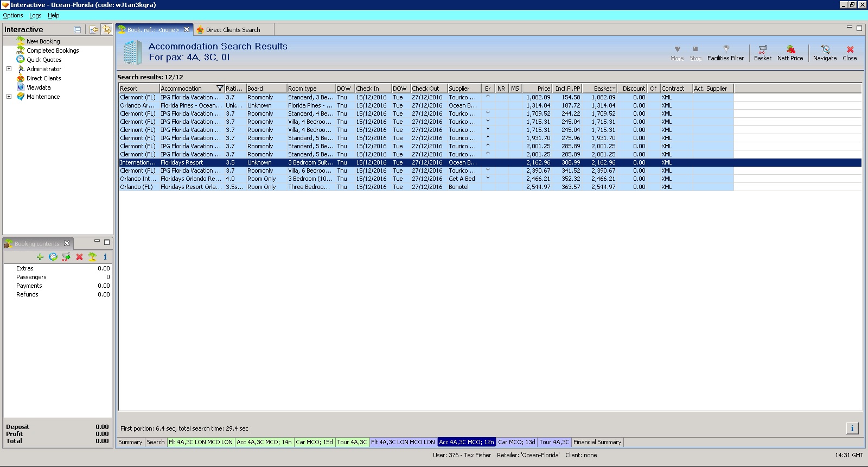Switch to the Summary tab
This screenshot has height=467, width=868.
131,442
